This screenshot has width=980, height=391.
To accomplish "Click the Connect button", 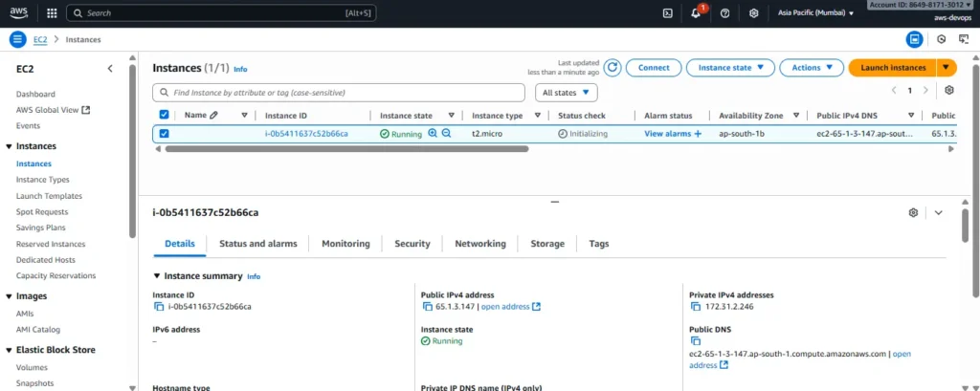I will (654, 68).
